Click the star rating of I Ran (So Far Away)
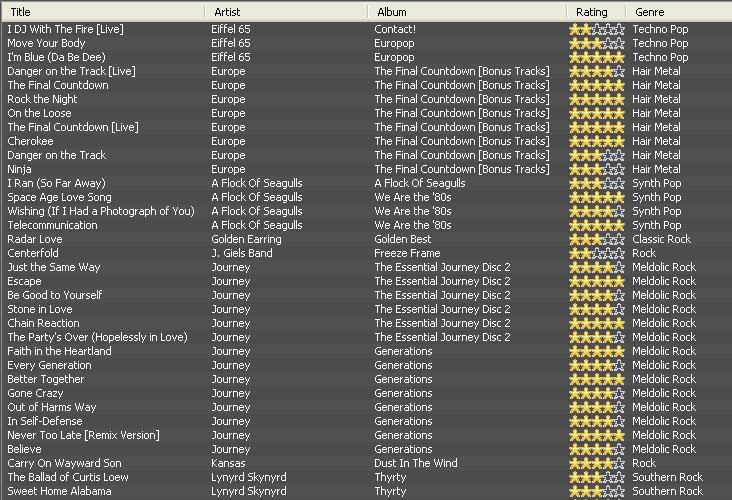The image size is (732, 500). pos(597,183)
